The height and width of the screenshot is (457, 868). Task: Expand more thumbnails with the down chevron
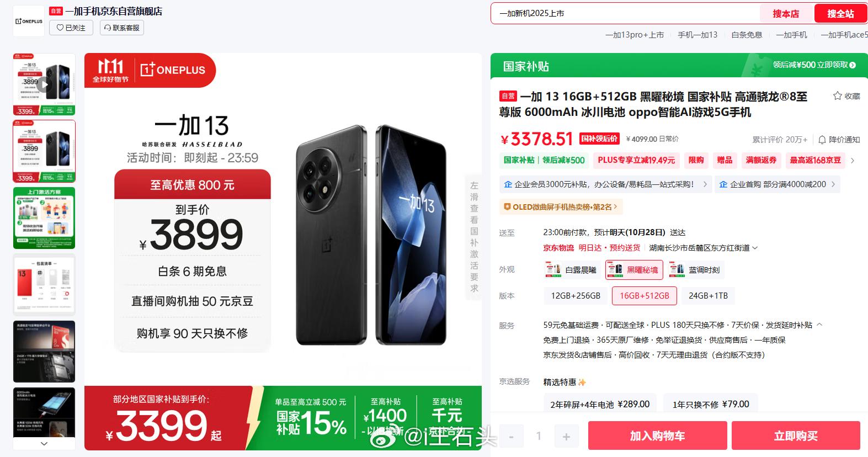(x=44, y=443)
